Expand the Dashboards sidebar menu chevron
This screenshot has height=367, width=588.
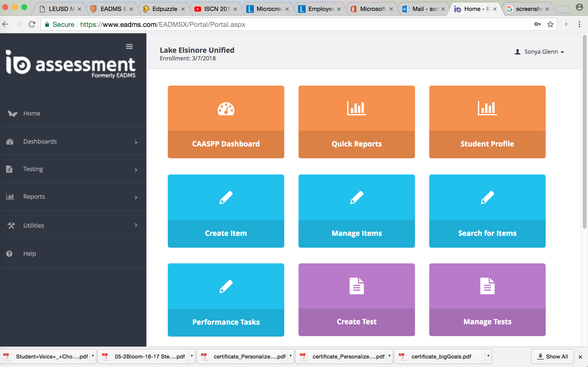(x=136, y=142)
